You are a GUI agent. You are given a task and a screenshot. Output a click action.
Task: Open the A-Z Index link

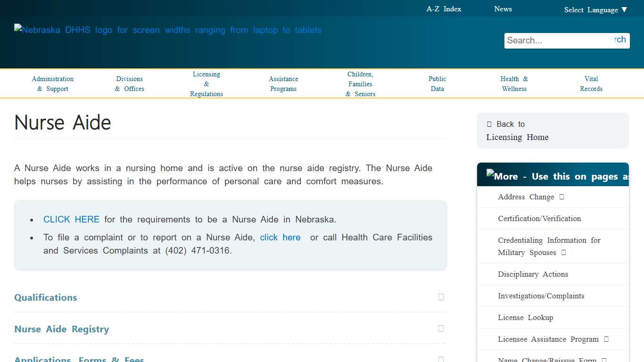(444, 9)
